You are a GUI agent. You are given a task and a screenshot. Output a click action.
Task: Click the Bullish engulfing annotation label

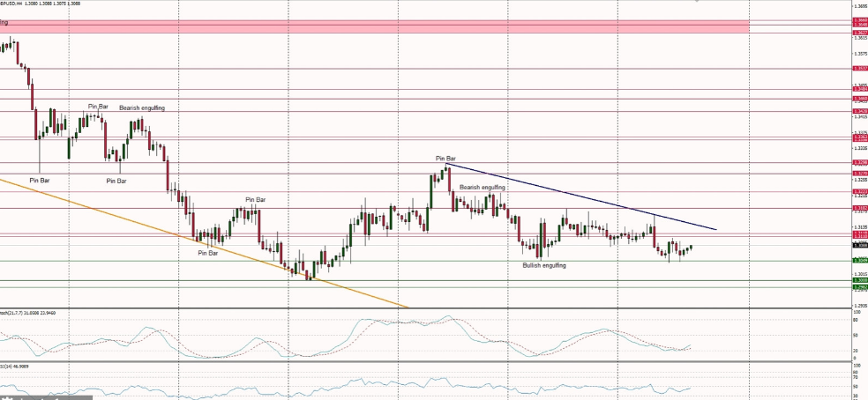[x=543, y=265]
